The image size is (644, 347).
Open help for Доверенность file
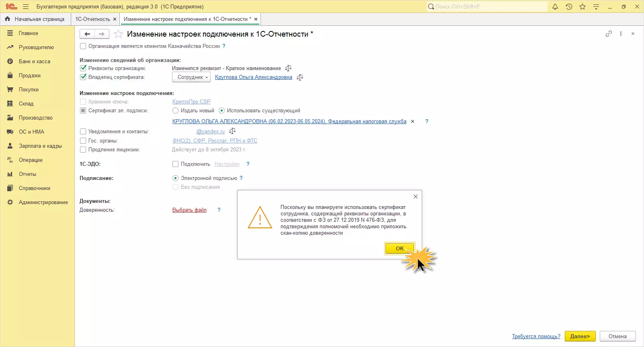(x=219, y=210)
